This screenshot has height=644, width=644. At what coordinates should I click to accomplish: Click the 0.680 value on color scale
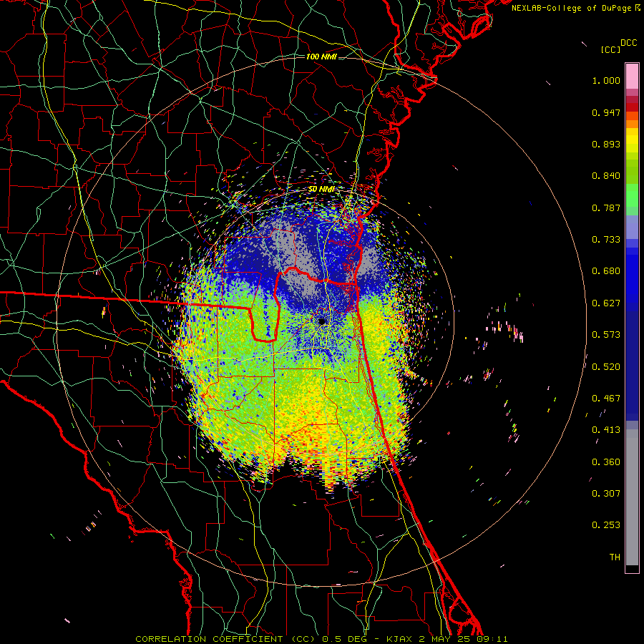point(606,271)
